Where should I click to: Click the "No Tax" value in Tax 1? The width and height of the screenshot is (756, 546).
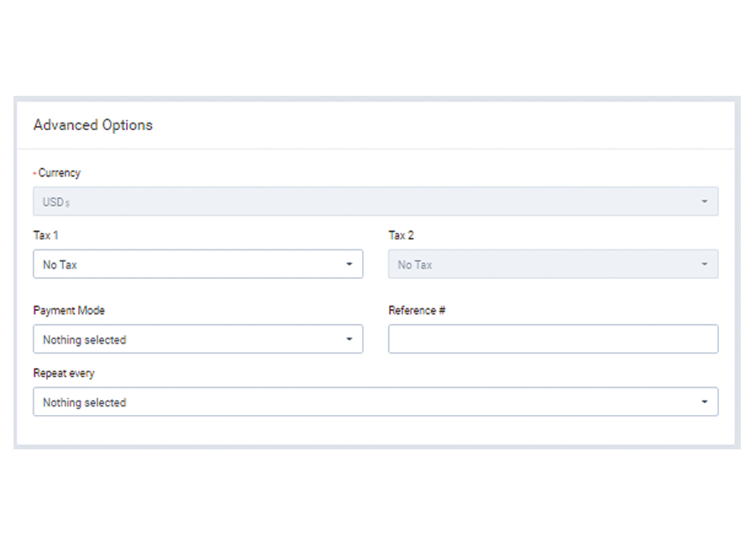tap(60, 265)
